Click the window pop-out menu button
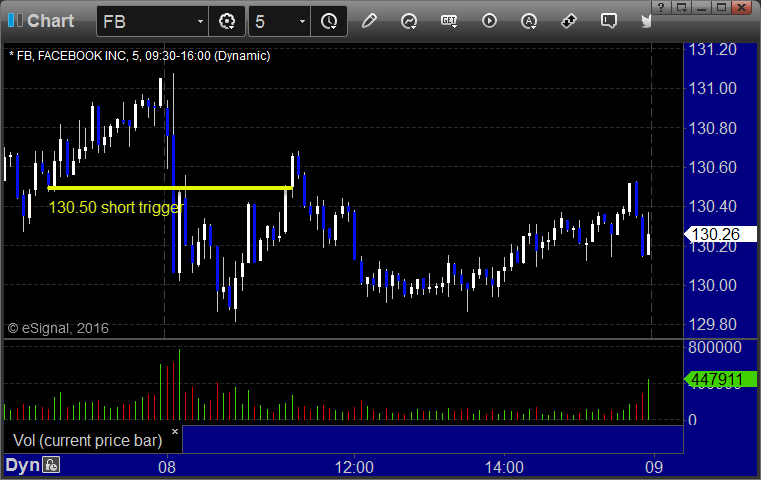Screen dimensions: 761x480 click(682, 7)
